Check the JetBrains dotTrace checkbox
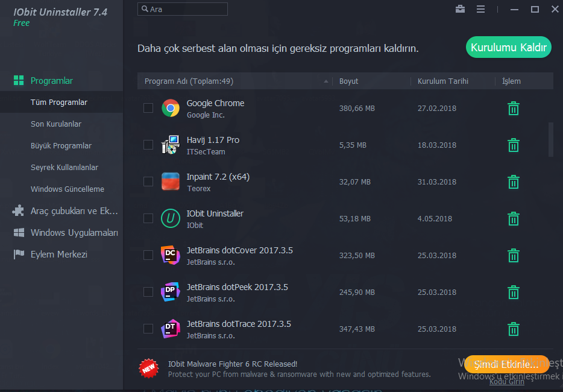The height and width of the screenshot is (392, 563). pos(148,329)
